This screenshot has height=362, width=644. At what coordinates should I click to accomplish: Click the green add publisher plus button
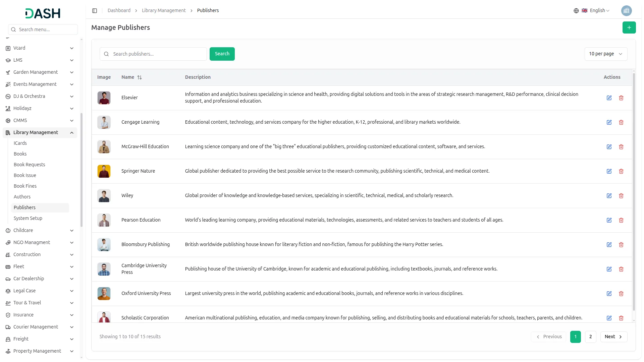(x=629, y=27)
